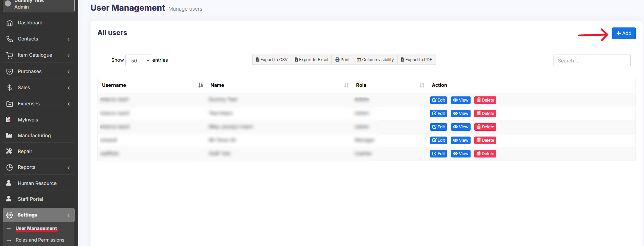Toggle sort order on Role column
644x246 pixels.
tap(422, 85)
